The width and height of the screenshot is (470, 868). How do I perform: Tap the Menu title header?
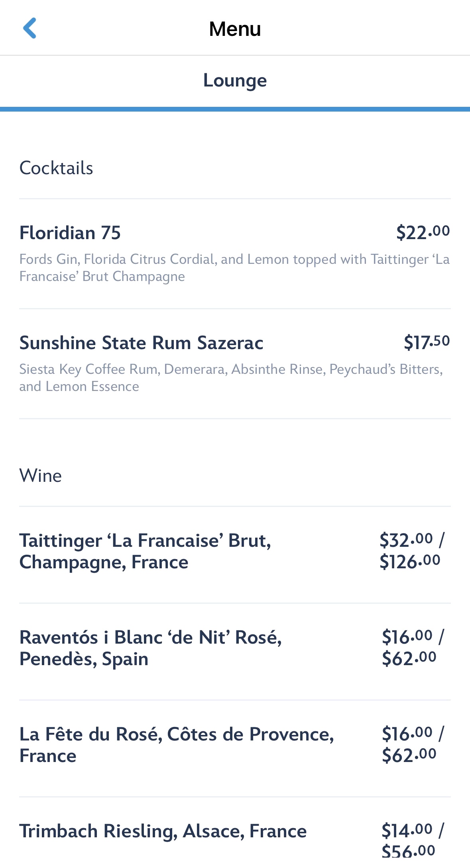click(235, 29)
